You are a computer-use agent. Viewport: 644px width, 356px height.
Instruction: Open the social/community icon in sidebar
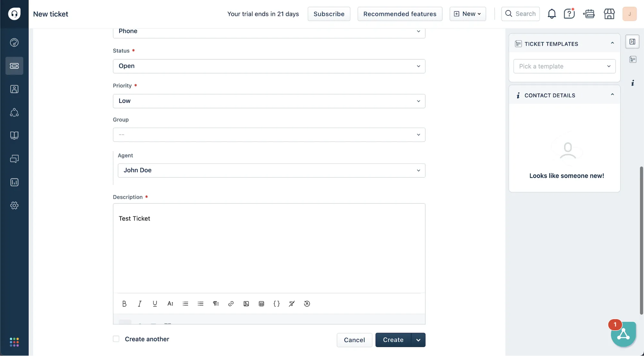pyautogui.click(x=14, y=112)
